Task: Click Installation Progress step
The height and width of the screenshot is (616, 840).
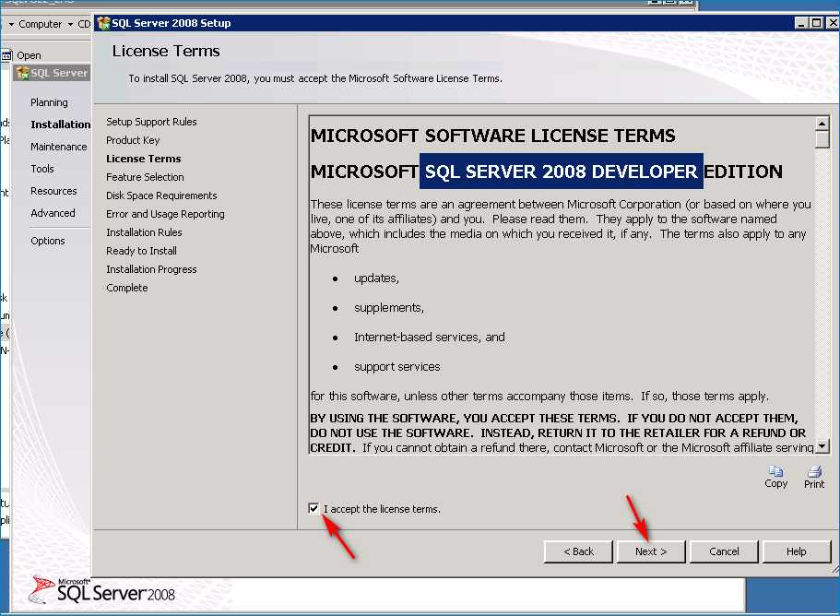Action: coord(151,269)
